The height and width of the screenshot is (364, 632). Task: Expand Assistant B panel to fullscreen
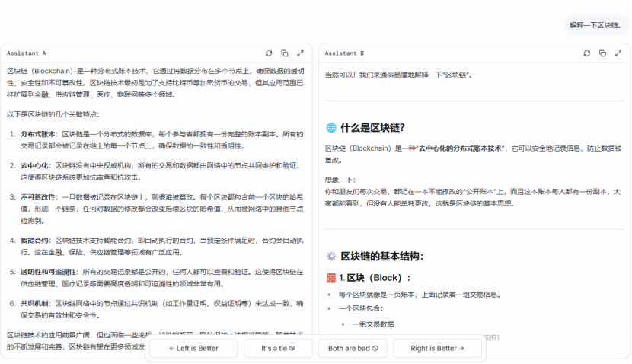[x=618, y=53]
